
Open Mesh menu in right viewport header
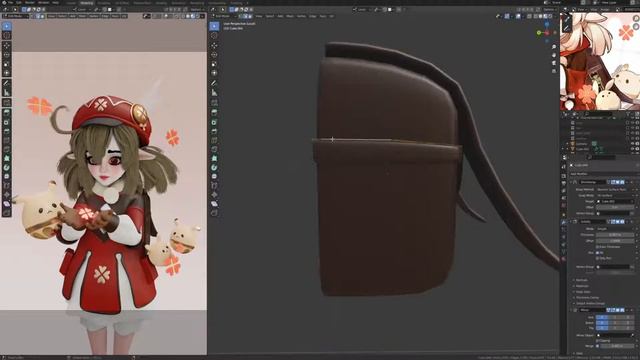click(x=290, y=16)
